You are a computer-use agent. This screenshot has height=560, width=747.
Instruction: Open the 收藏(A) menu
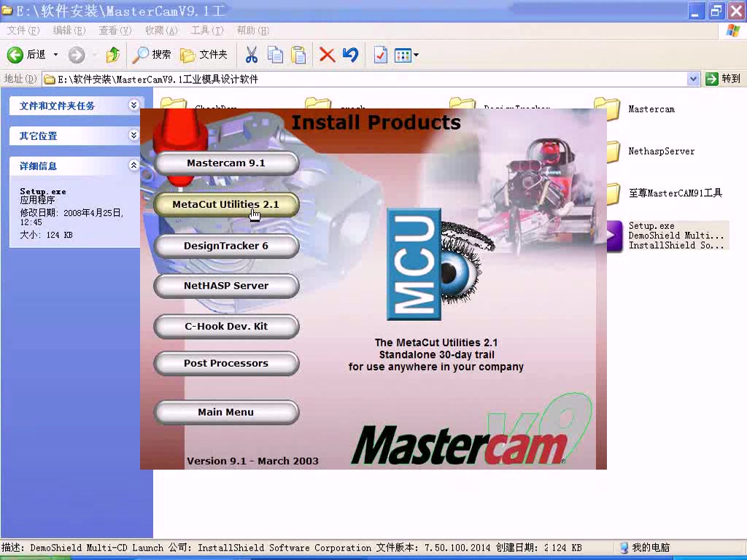pos(161,31)
